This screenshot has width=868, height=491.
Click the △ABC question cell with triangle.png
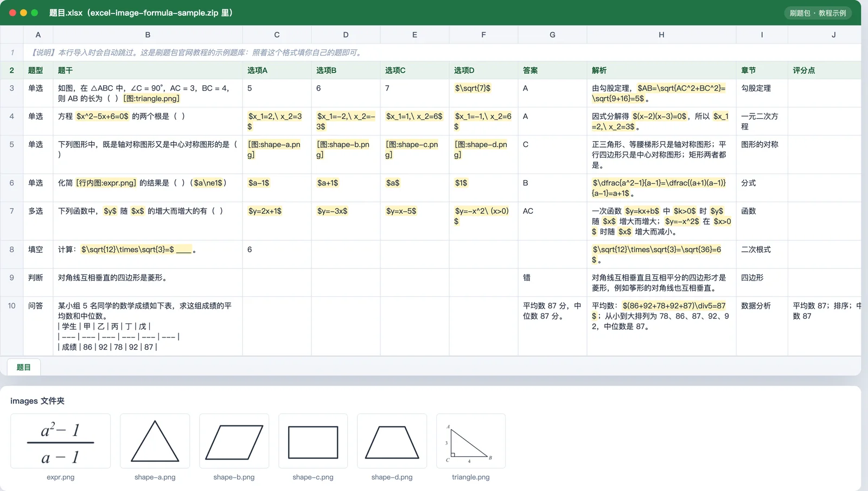148,93
